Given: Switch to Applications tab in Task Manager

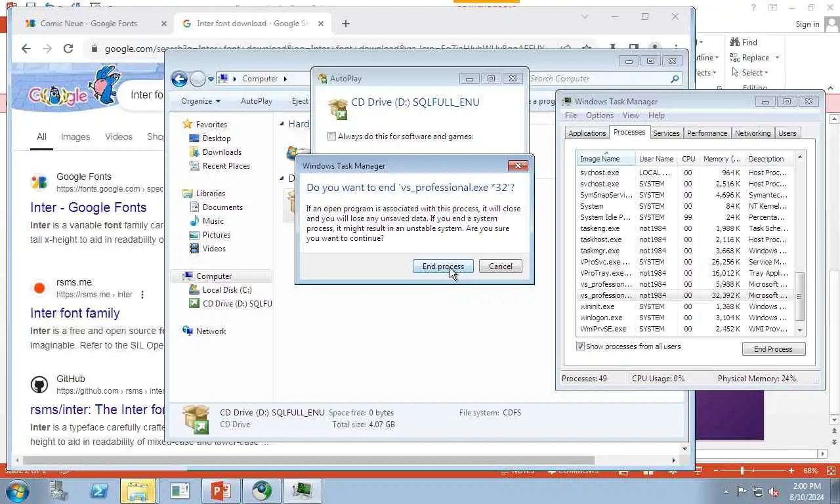Looking at the screenshot, I should [587, 133].
